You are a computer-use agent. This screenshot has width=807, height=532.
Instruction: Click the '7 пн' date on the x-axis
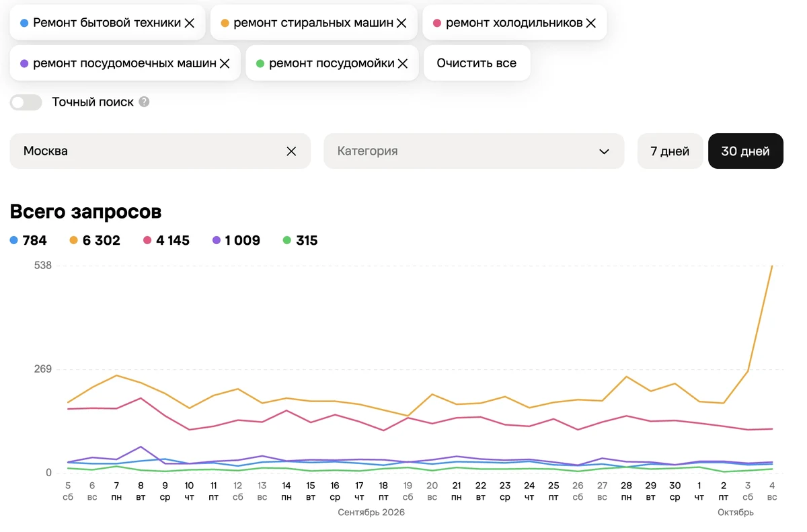[x=116, y=491]
